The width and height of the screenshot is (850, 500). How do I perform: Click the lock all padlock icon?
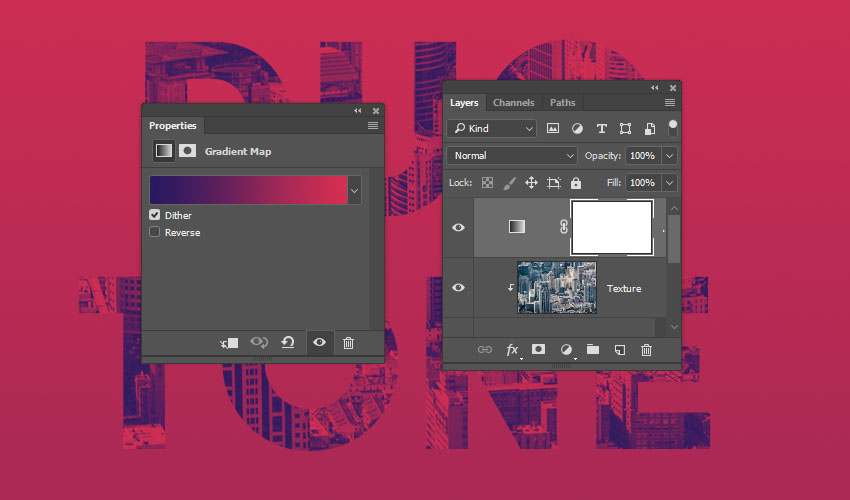pyautogui.click(x=576, y=183)
